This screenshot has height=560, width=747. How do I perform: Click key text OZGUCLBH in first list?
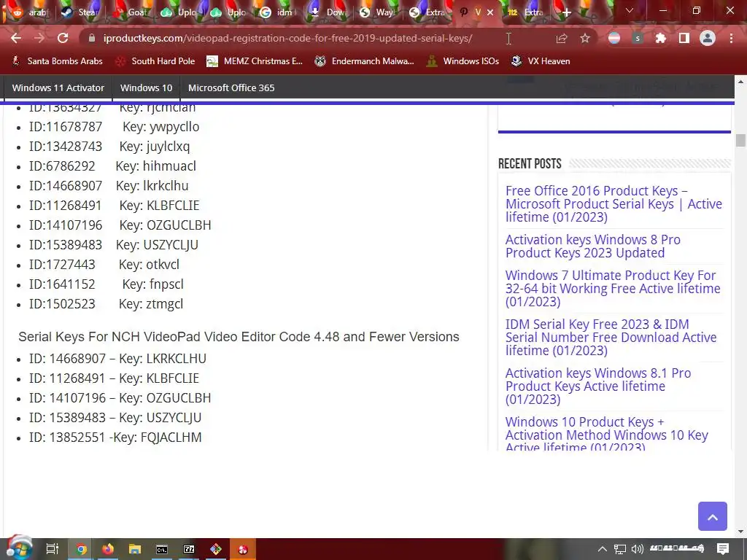(x=179, y=225)
